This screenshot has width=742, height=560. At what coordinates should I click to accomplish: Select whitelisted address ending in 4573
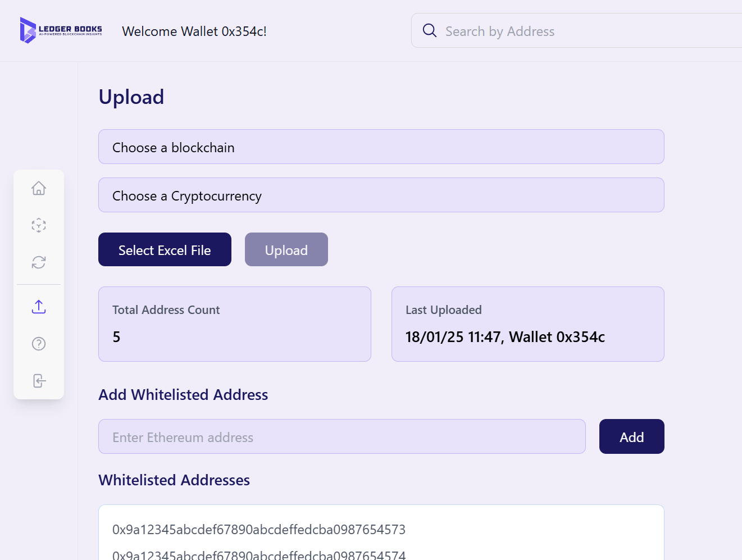(x=259, y=530)
